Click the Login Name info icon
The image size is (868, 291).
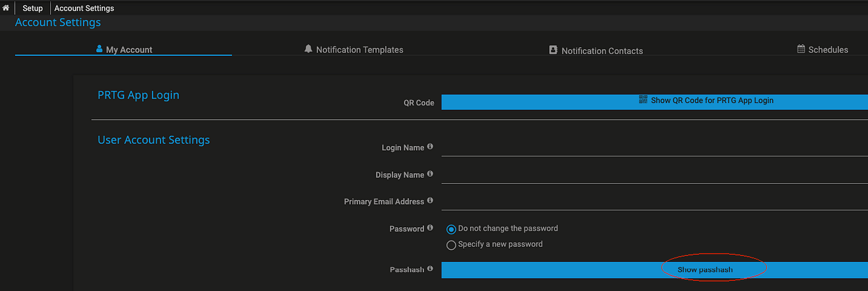430,147
